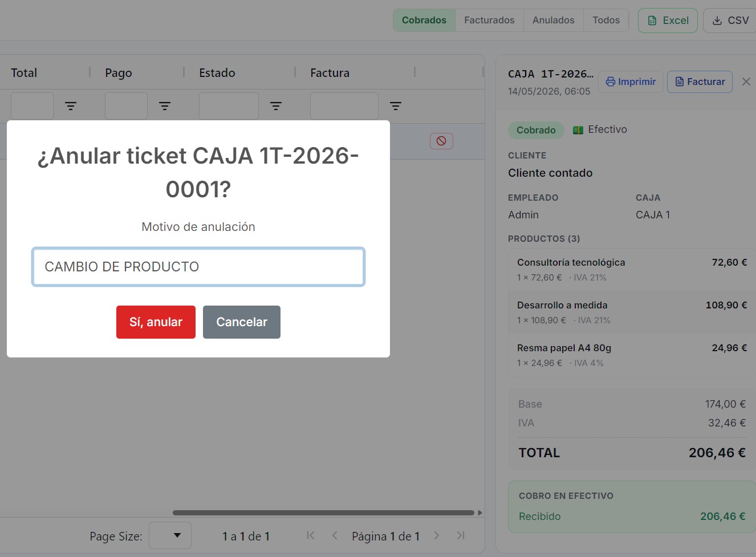756x557 pixels.
Task: Open filter menu for Estado column
Action: pyautogui.click(x=276, y=106)
